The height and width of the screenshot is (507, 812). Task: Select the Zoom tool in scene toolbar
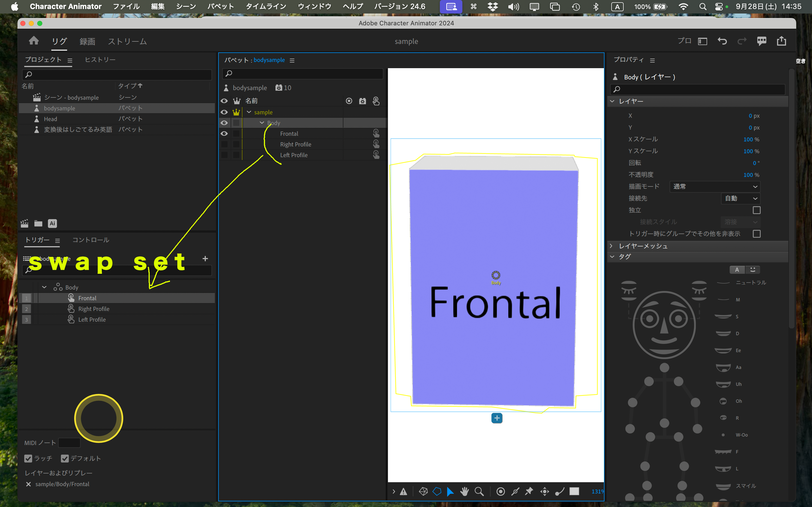coord(479,492)
